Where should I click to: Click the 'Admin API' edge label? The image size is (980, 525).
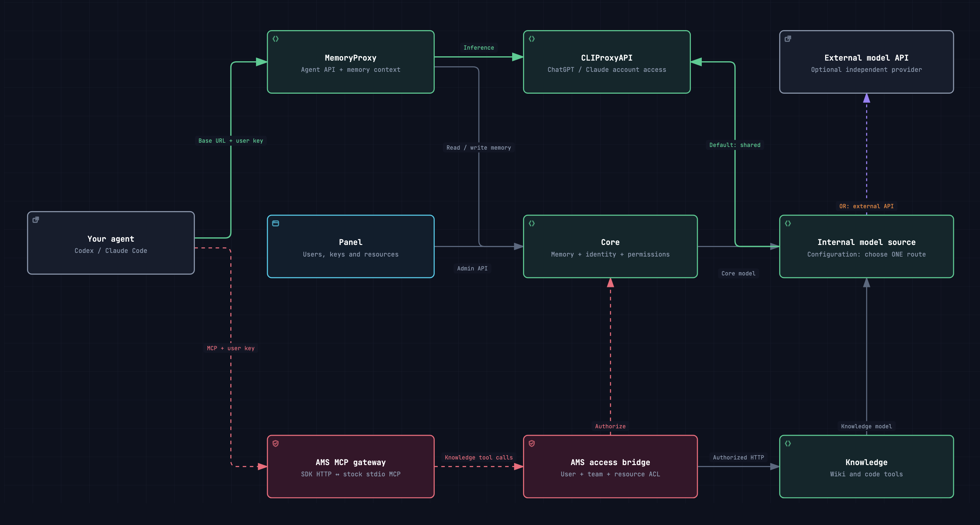[472, 268]
